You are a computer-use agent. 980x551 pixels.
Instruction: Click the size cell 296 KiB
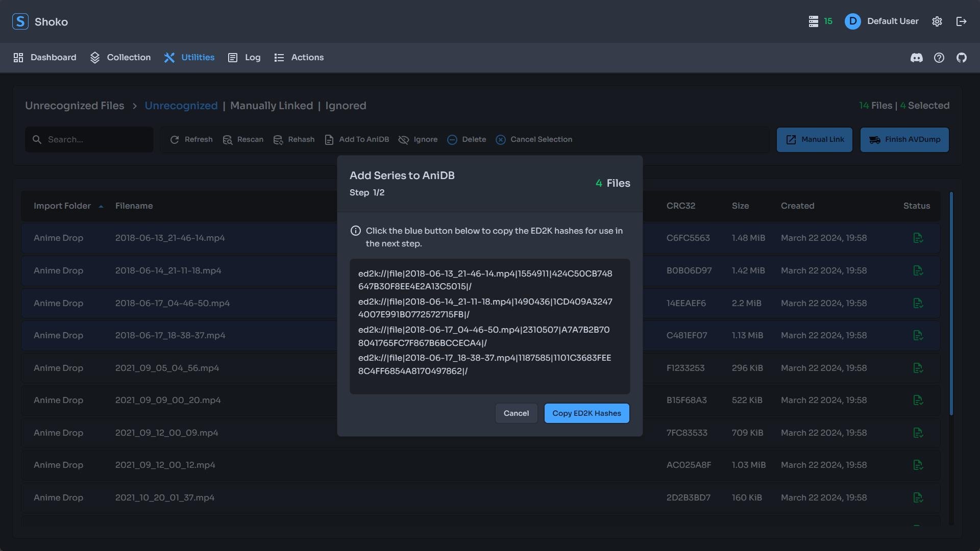(747, 368)
